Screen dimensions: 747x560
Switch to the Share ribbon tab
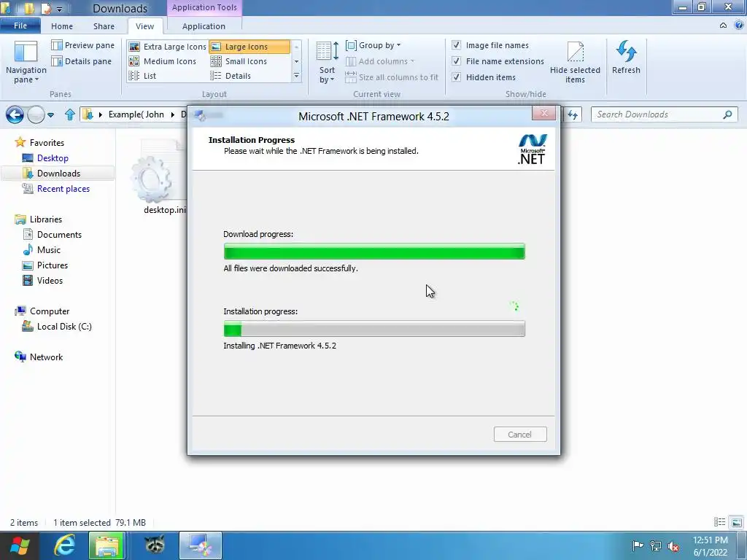[x=104, y=26]
